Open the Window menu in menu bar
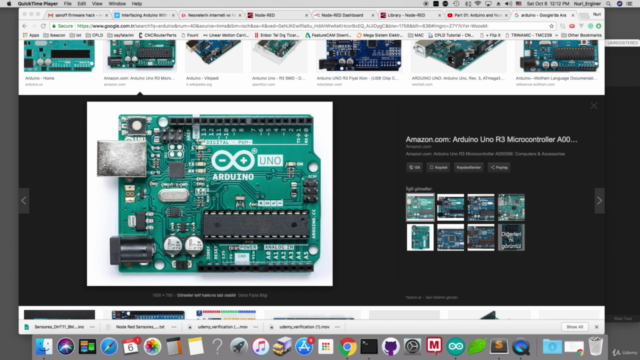The width and height of the screenshot is (640, 360). click(117, 4)
